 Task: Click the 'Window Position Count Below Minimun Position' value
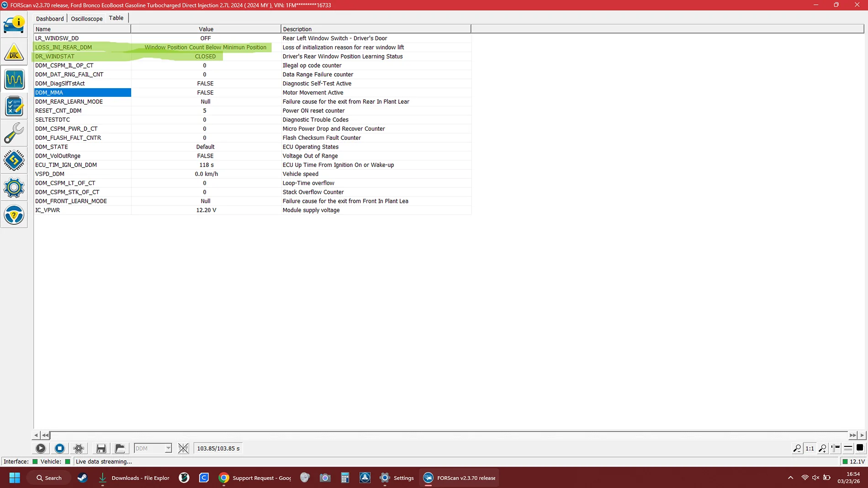click(206, 48)
